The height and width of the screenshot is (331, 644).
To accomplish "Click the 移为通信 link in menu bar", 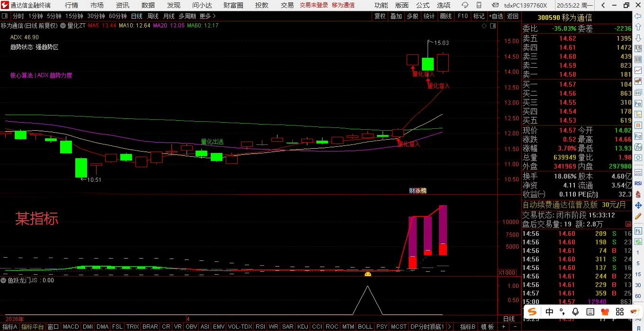I will (x=343, y=5).
